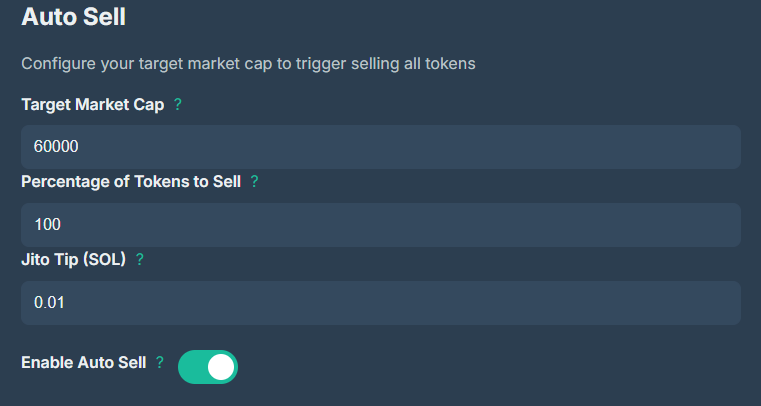The image size is (761, 406).
Task: Click the Jito Tip question mark icon
Action: pyautogui.click(x=140, y=259)
